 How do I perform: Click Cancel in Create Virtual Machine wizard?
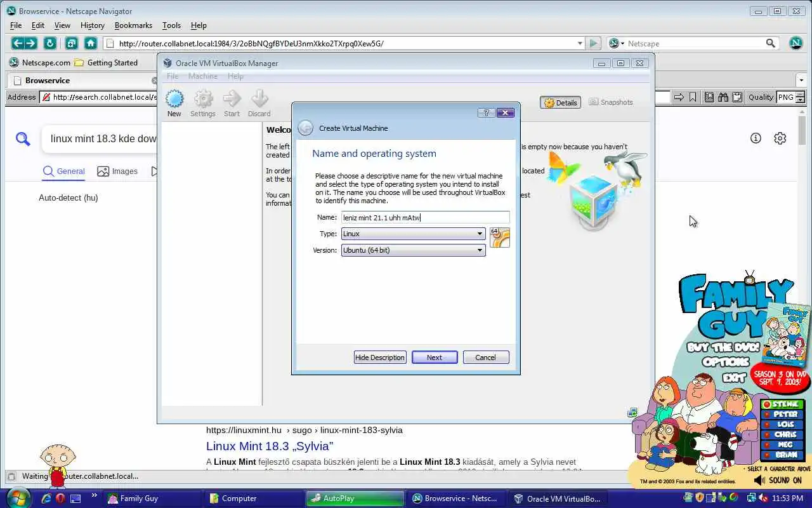coord(485,358)
